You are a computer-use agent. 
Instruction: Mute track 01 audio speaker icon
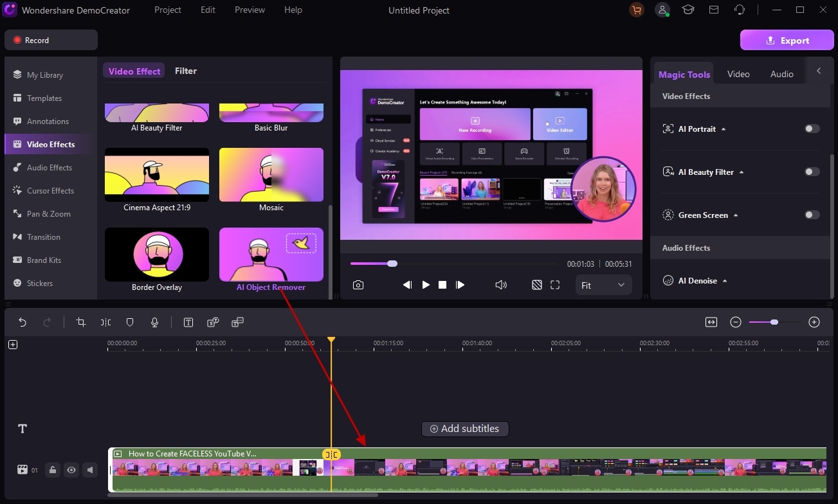tap(90, 470)
